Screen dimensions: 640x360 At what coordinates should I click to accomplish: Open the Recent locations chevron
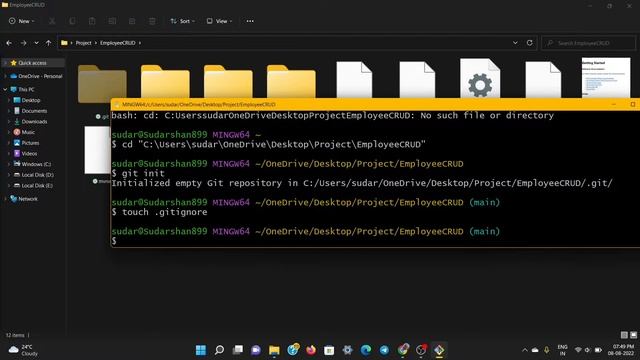point(36,43)
